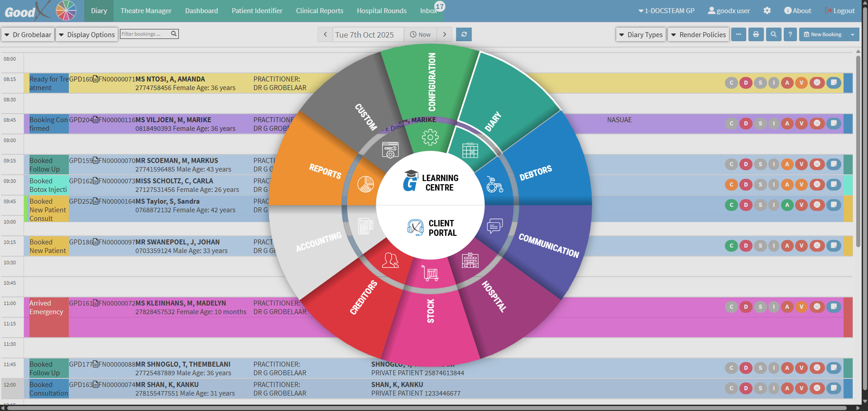Open the Display Options dropdown
This screenshot has width=868, height=411.
pyautogui.click(x=86, y=34)
